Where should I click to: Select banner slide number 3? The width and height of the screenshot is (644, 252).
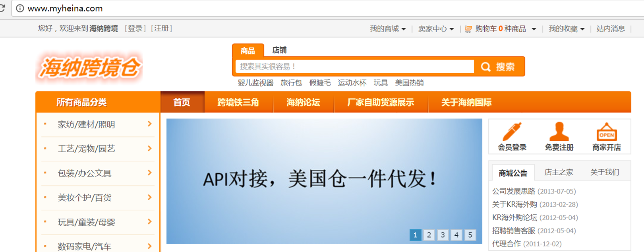(x=443, y=235)
